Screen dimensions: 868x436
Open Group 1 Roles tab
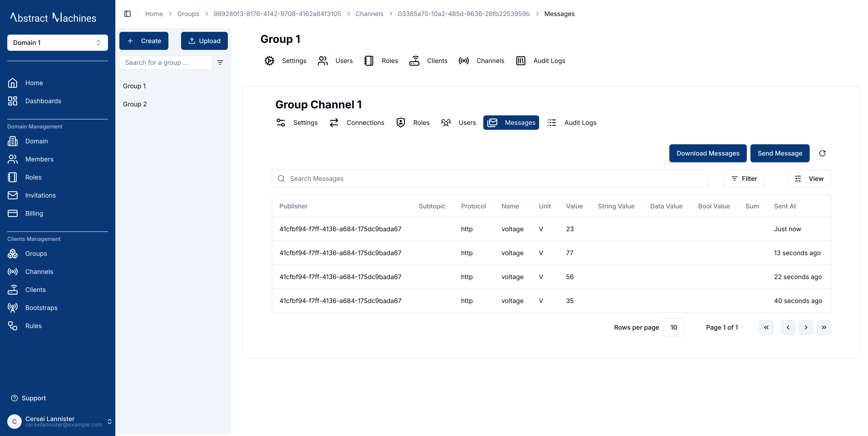pos(381,61)
